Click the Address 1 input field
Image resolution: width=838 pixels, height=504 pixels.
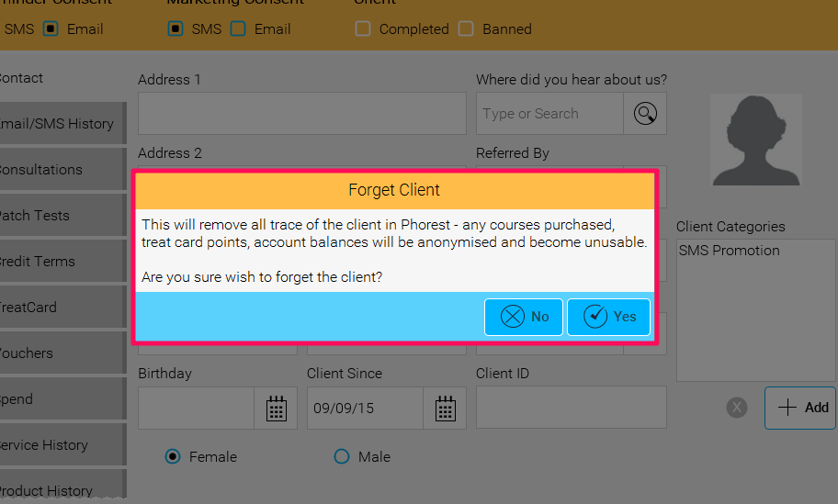[302, 114]
